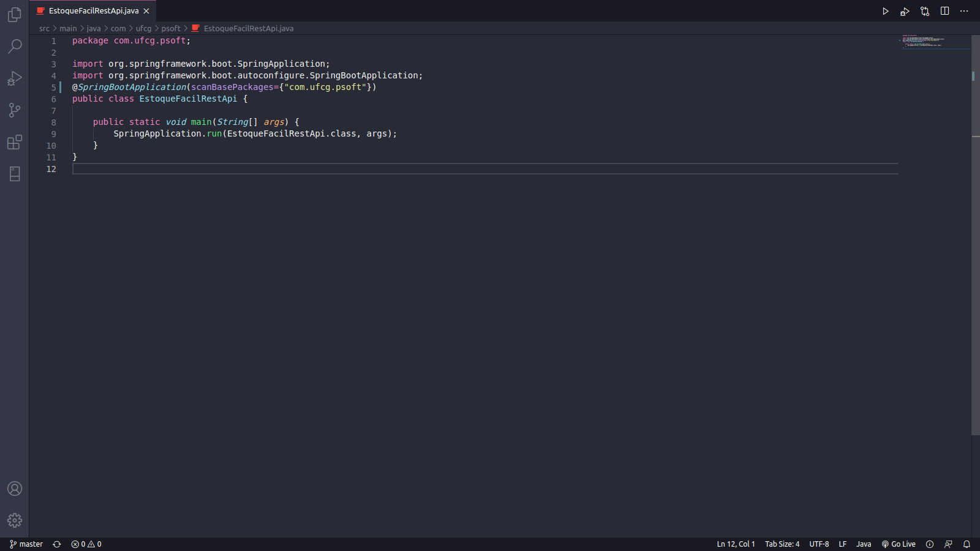
Task: Click the ufcg breadcrumb
Action: [x=143, y=28]
